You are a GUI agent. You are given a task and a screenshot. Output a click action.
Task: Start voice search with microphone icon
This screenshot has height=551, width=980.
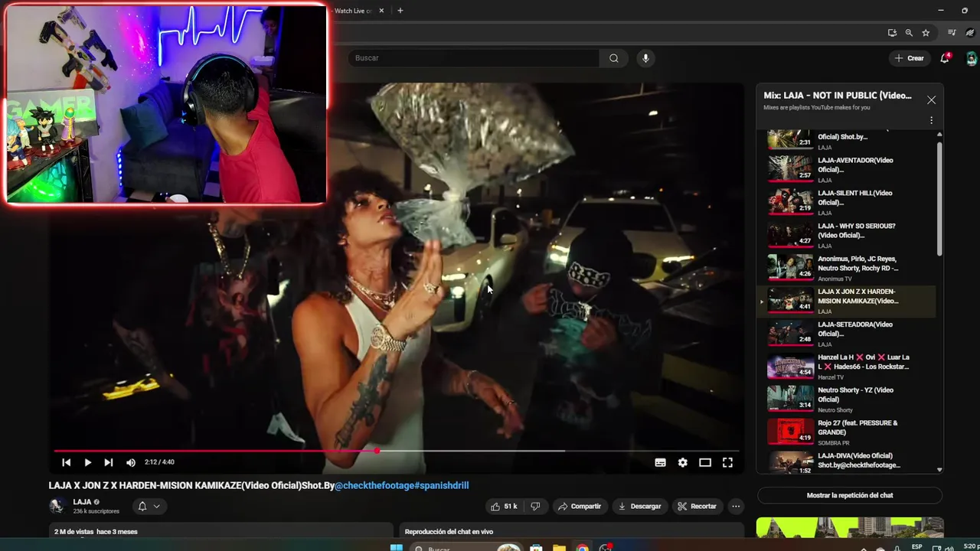pyautogui.click(x=645, y=58)
